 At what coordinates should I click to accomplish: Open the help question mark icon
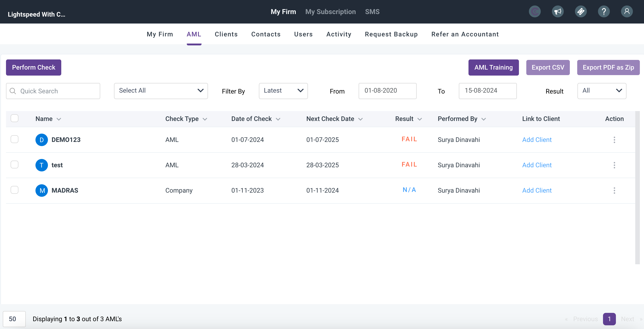coord(603,12)
